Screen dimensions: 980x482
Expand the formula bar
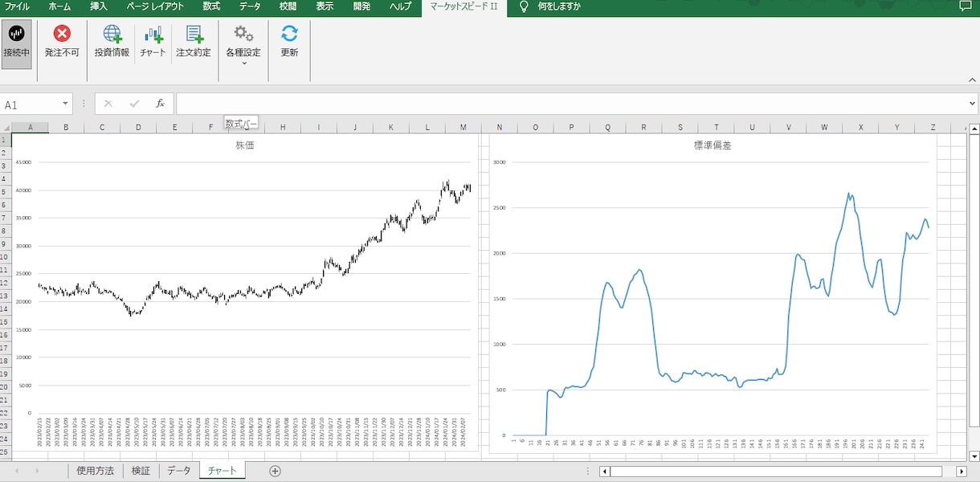(973, 104)
